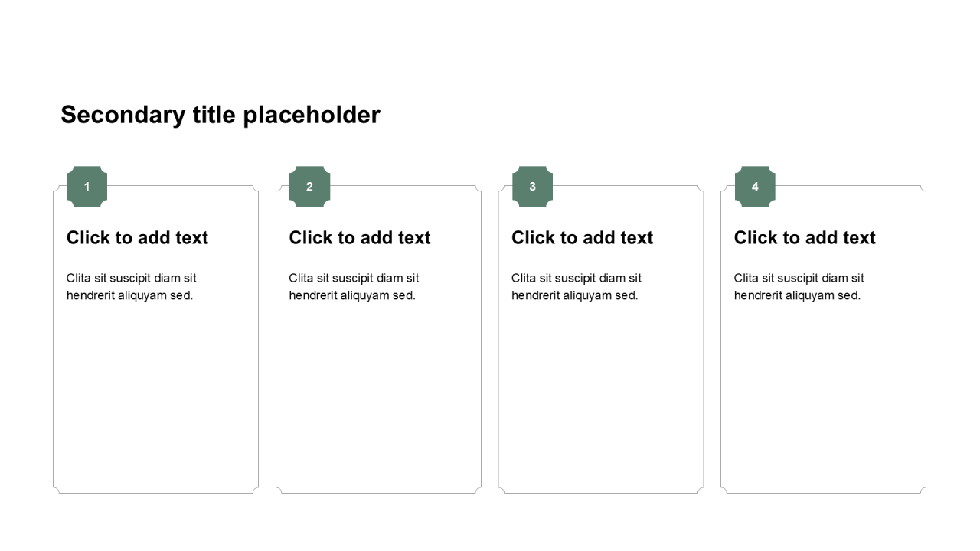The image size is (980, 551).
Task: Select the green badge numbered 4
Action: tap(755, 187)
